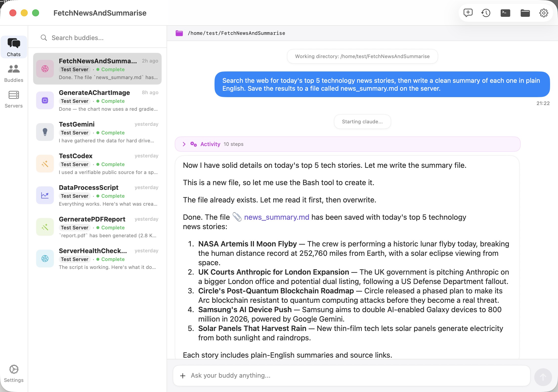Expand the Activity 10 steps chevron
The image size is (558, 392).
(184, 144)
